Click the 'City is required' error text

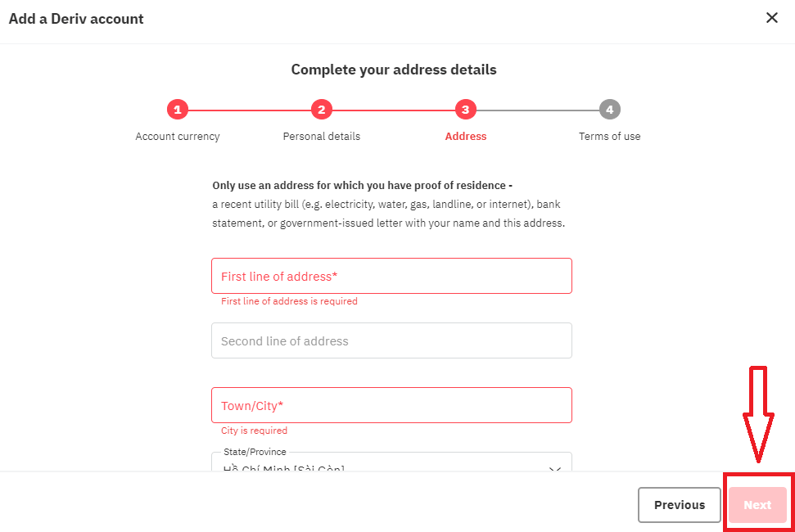coord(254,430)
